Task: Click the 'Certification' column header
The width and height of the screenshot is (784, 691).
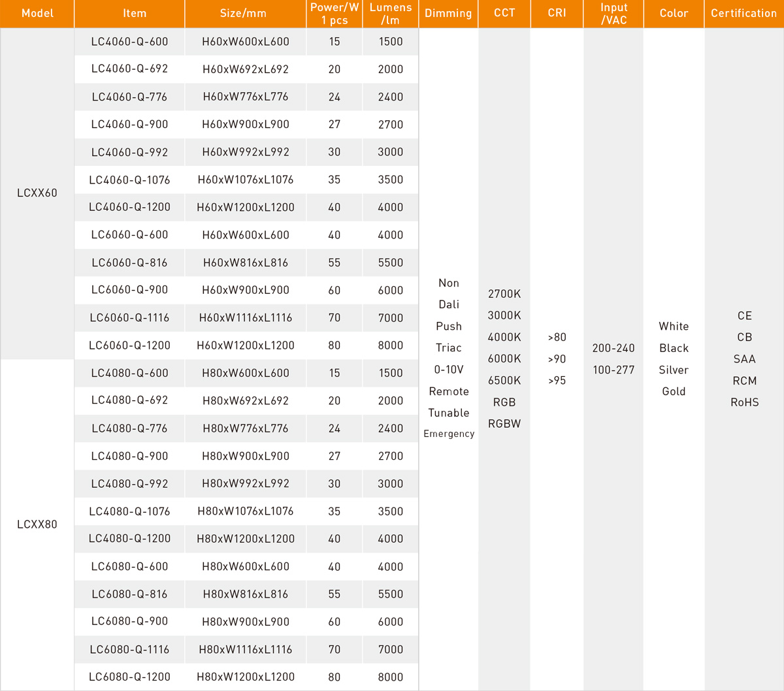Action: (x=744, y=14)
